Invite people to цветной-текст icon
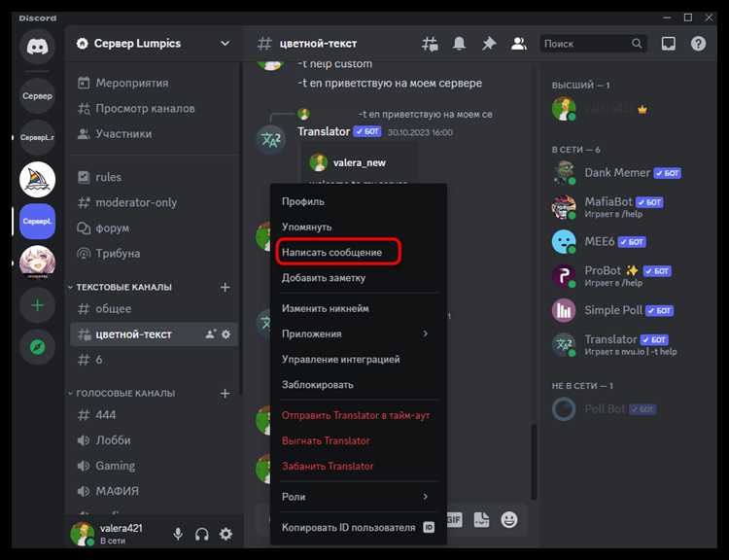Viewport: 729px width, 560px height. click(x=211, y=333)
